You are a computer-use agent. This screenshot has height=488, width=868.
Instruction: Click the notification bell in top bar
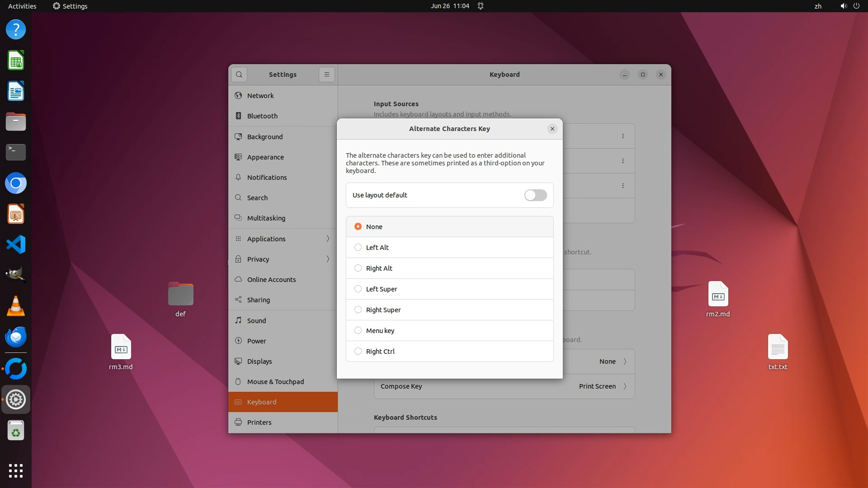pos(481,6)
